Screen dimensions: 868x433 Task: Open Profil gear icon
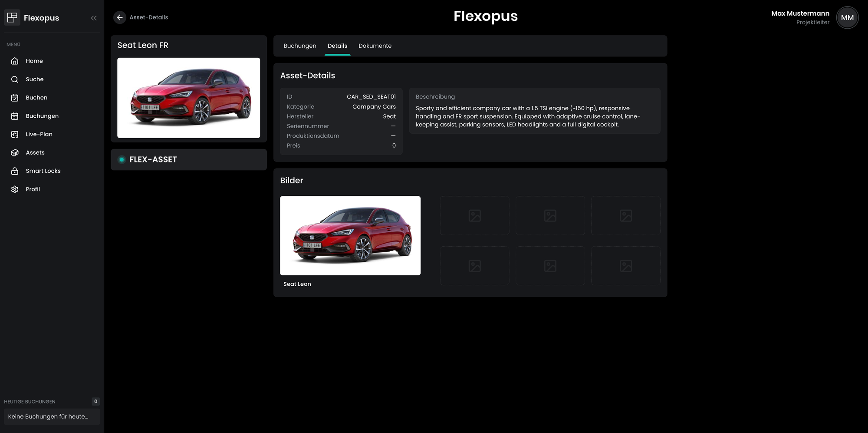tap(15, 189)
